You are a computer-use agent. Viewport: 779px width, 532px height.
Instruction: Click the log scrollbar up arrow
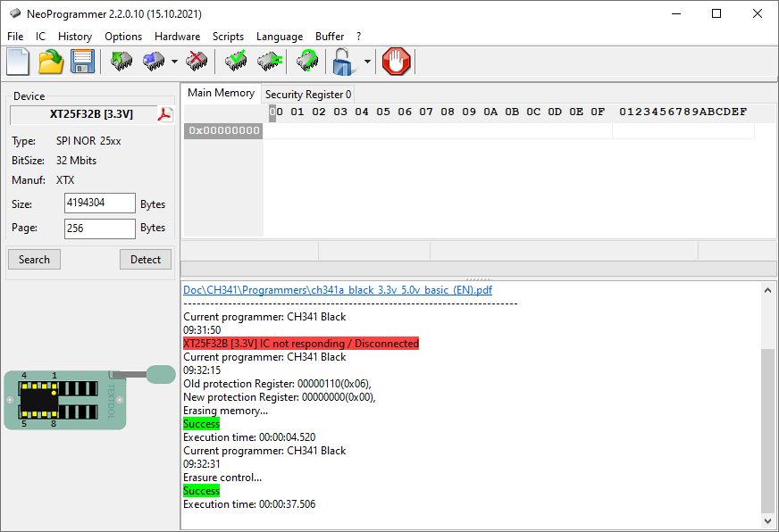(767, 290)
